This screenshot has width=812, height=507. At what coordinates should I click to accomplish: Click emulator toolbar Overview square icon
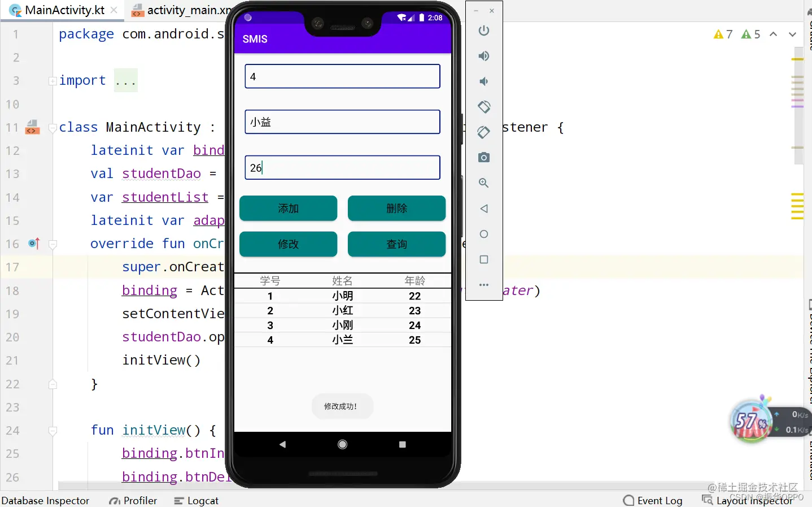pyautogui.click(x=484, y=259)
